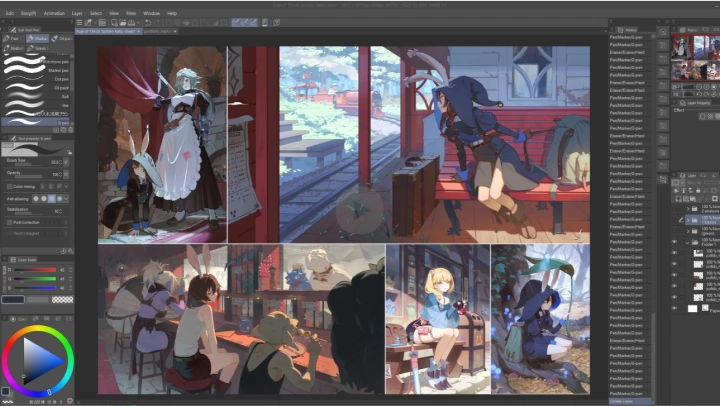The width and height of the screenshot is (720, 406).
Task: Click the wrench icon below tool property
Action: pyautogui.click(x=70, y=251)
